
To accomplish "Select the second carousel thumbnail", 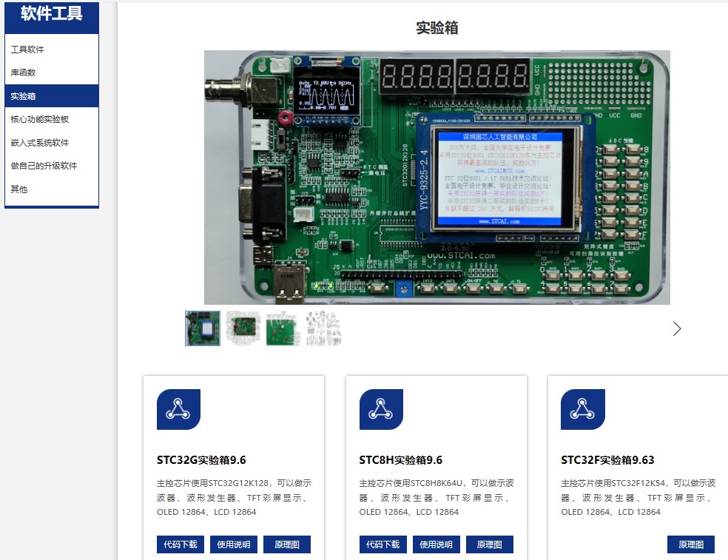I will 243,328.
